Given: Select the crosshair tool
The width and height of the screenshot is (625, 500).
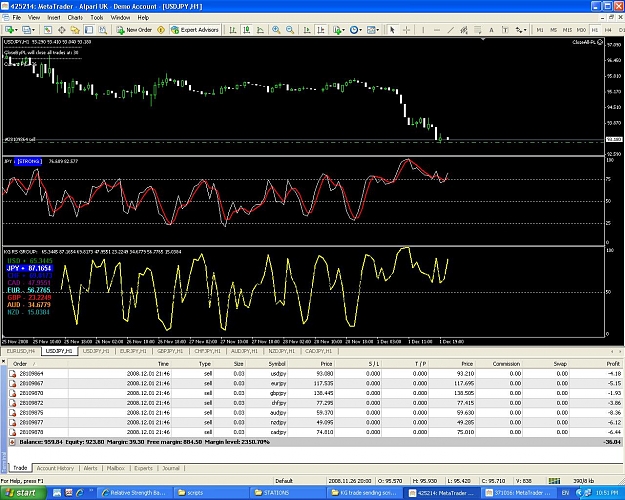Looking at the screenshot, I should pos(406,30).
